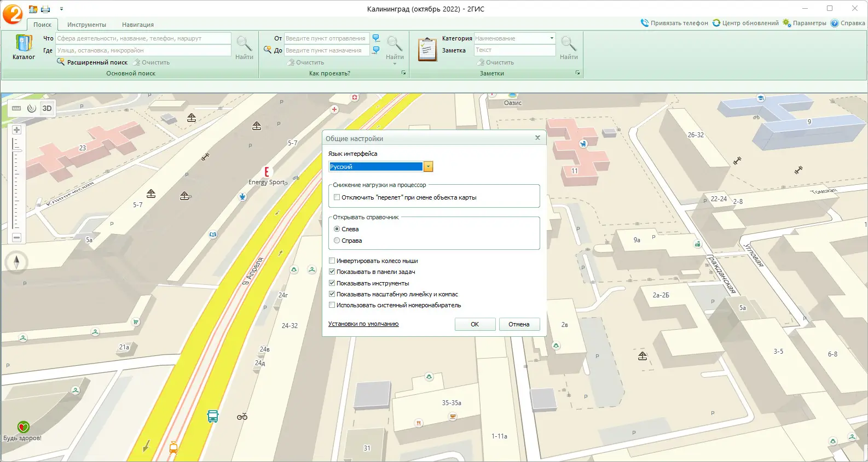
Task: Open Центр обновлений
Action: [745, 23]
